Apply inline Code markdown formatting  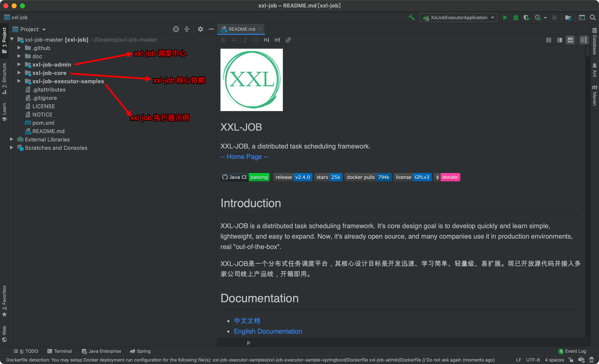click(x=256, y=40)
